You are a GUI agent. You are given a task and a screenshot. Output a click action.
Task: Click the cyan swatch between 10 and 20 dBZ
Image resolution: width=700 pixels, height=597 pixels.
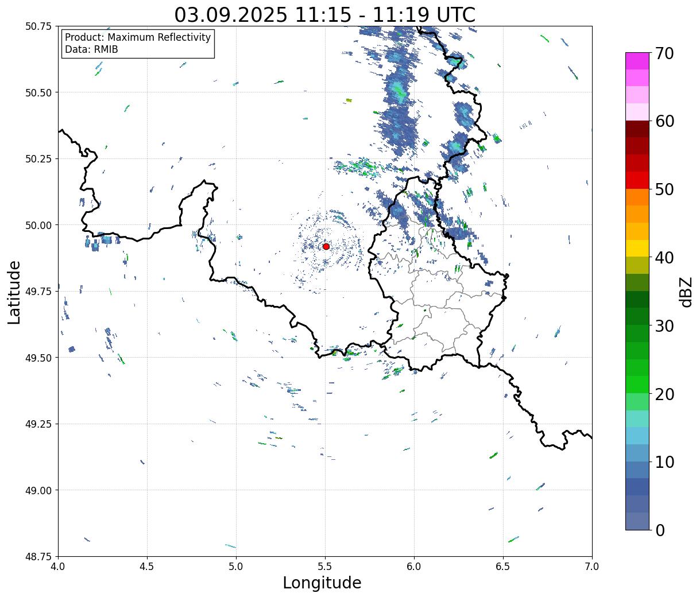(x=637, y=436)
